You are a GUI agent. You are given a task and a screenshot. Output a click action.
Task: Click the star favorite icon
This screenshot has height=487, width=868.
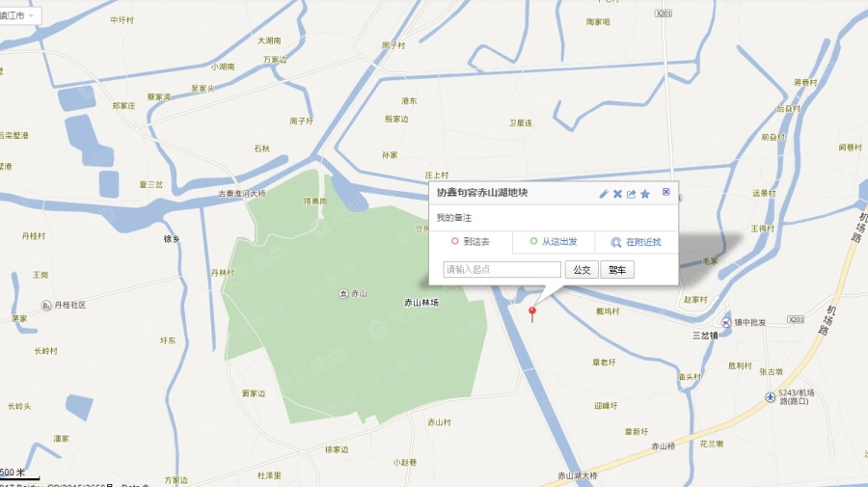tap(645, 194)
